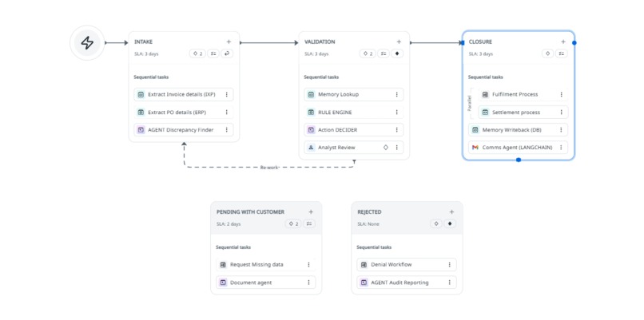Click the VALIDATION filled diamond icon
This screenshot has height=320, width=644.
point(397,53)
